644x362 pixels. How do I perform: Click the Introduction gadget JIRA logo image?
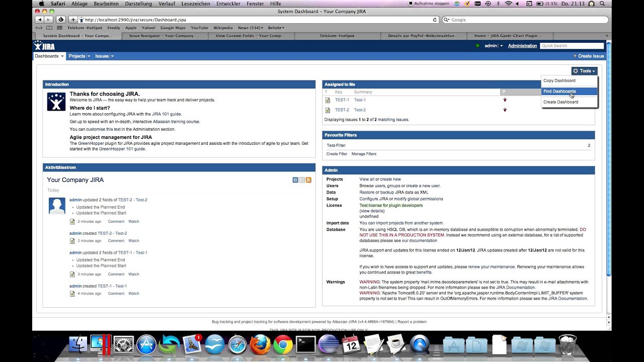(x=56, y=102)
